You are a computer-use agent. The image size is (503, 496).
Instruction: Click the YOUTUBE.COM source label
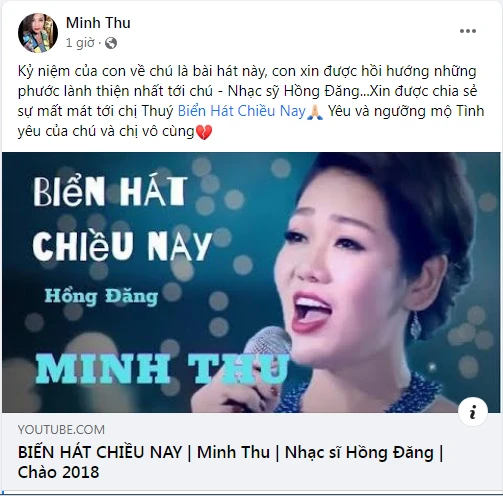point(61,429)
